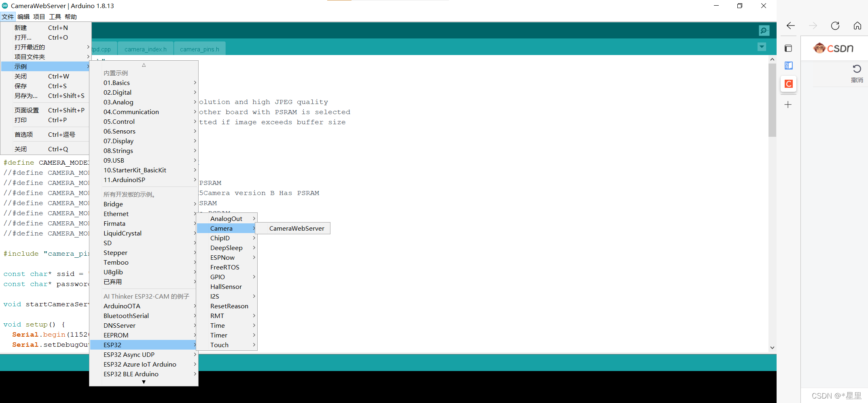Open Touch submenu
Viewport: 868px width, 403px height.
click(227, 345)
